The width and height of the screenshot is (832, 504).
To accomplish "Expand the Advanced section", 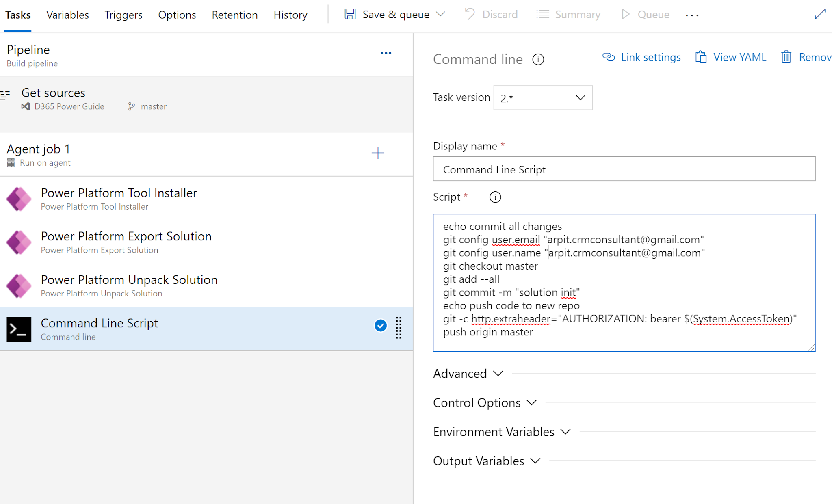I will tap(468, 373).
